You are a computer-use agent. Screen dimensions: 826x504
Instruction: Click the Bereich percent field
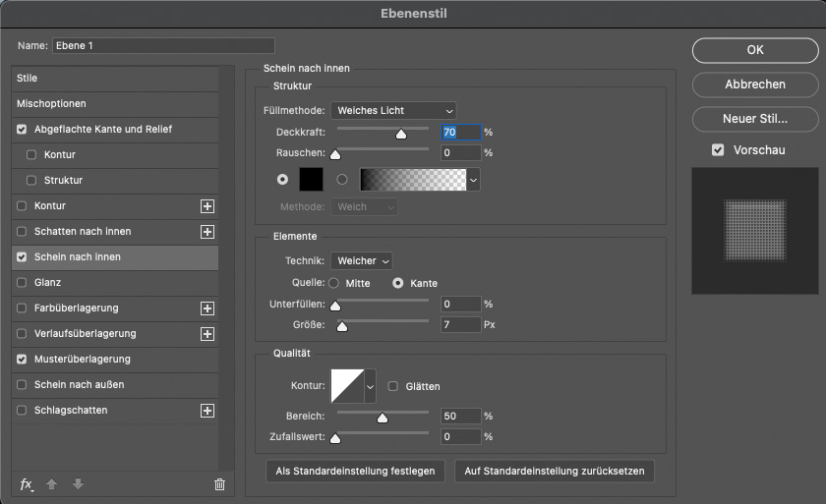tap(461, 417)
